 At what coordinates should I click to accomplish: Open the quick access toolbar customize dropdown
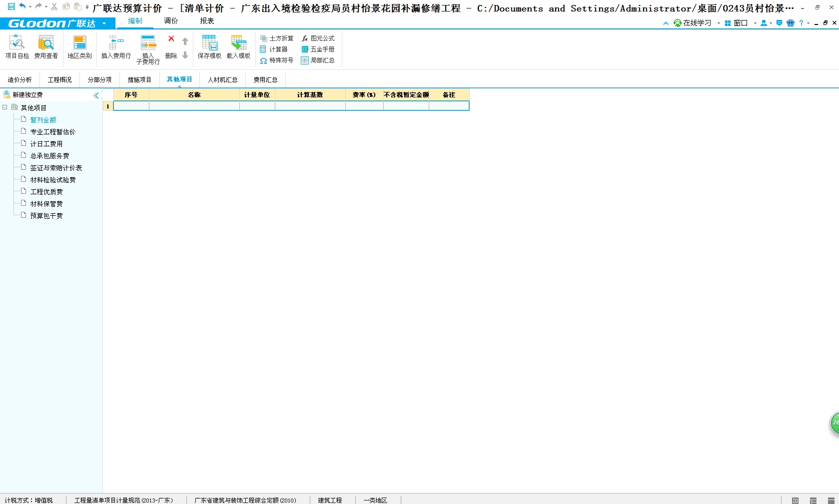click(x=87, y=7)
